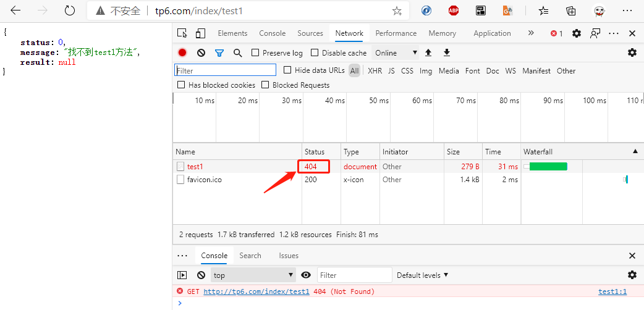
Task: Click the browser forward arrow
Action: click(42, 10)
